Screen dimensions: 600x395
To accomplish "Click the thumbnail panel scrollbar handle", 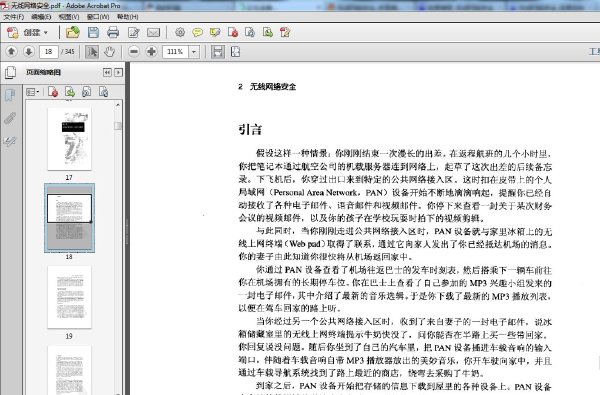I will pyautogui.click(x=118, y=126).
